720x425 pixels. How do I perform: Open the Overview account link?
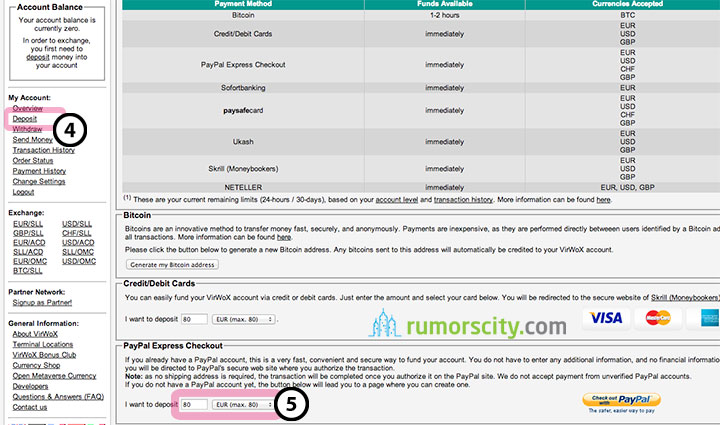click(28, 108)
